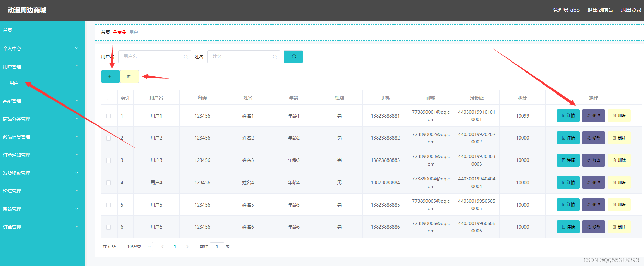Expand 卖家管理 sidebar menu
Viewport: 644px width, 266px height.
click(42, 101)
